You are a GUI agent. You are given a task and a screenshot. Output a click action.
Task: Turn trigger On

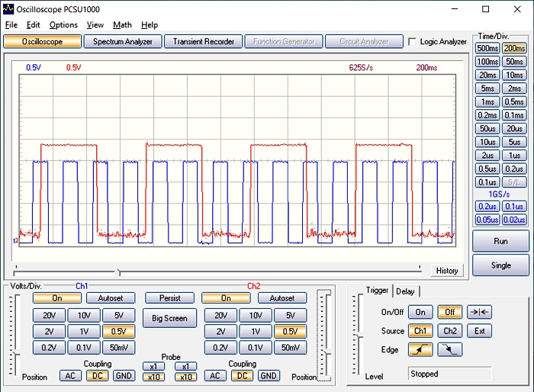[420, 312]
